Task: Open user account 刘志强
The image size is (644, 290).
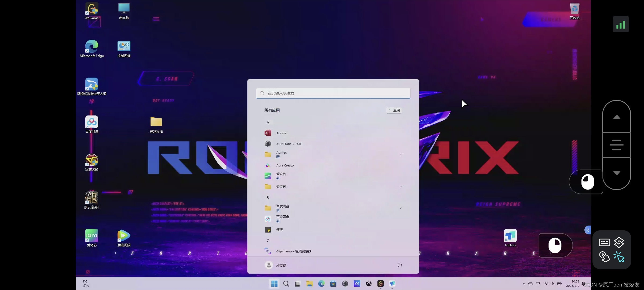Action: pos(276,265)
